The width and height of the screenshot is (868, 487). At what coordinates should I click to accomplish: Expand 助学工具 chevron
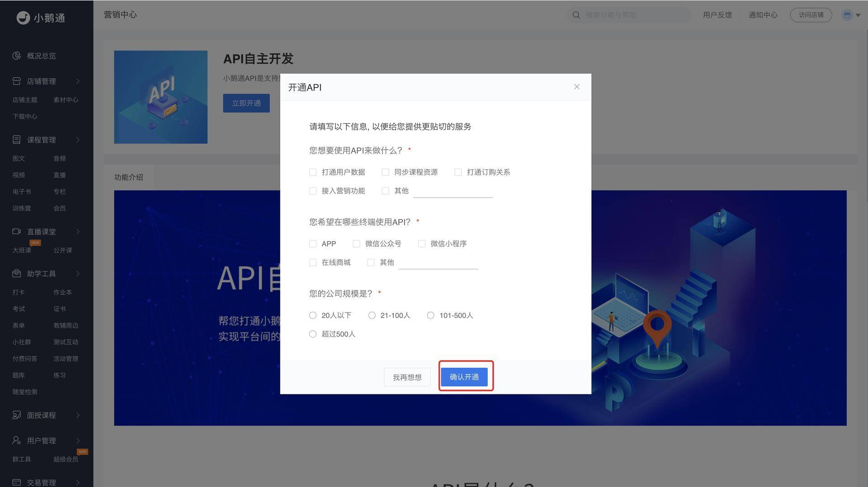78,273
